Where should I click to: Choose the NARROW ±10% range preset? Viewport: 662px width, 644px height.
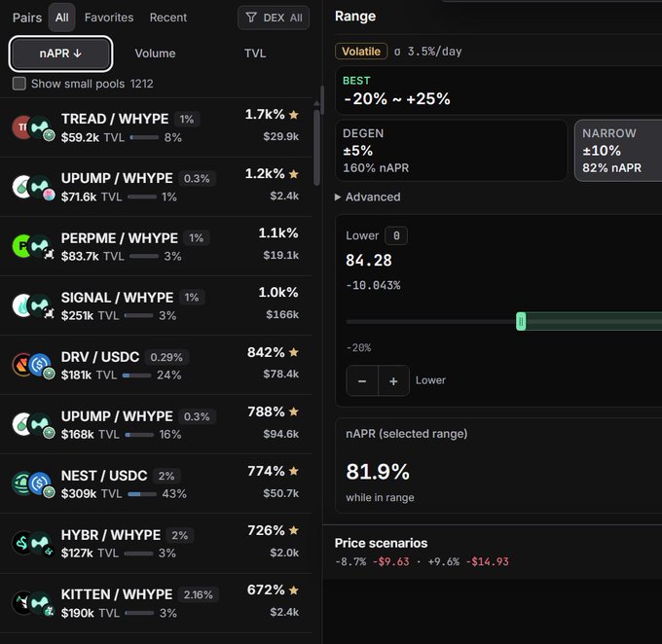(x=618, y=151)
